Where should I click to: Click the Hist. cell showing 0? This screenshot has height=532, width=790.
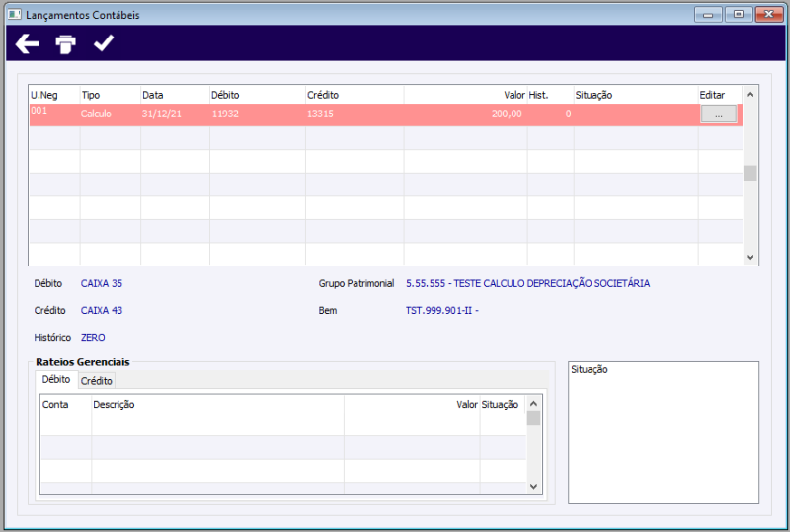(x=551, y=114)
